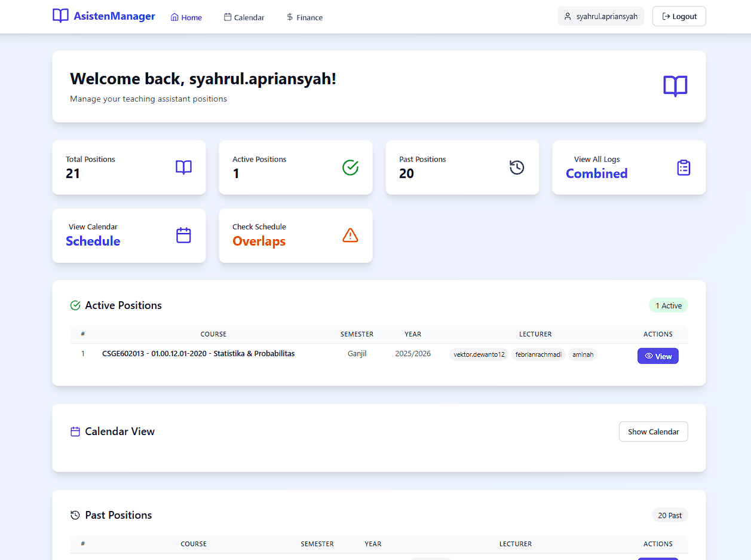Click the history clock icon on the Past Positions card
751x560 pixels.
[x=517, y=167]
